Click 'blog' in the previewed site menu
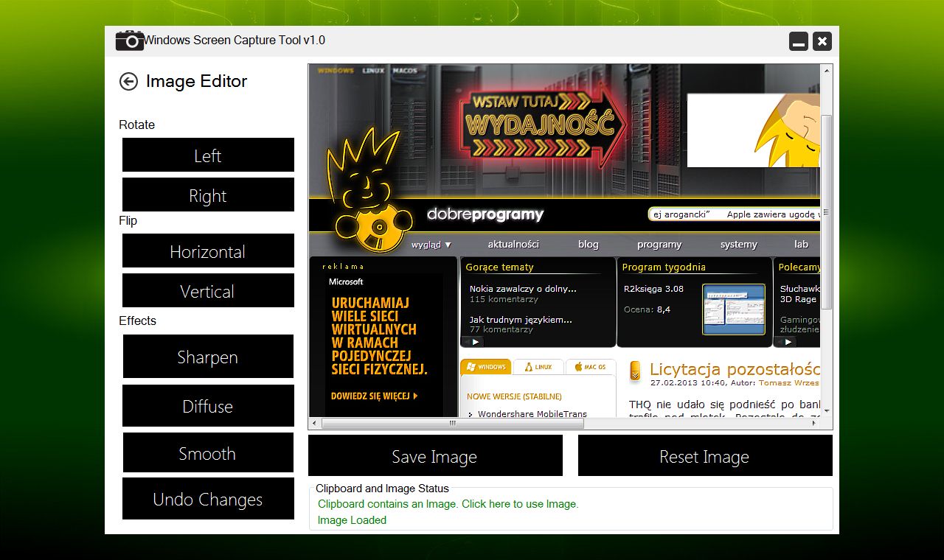Image resolution: width=944 pixels, height=560 pixels. click(589, 245)
